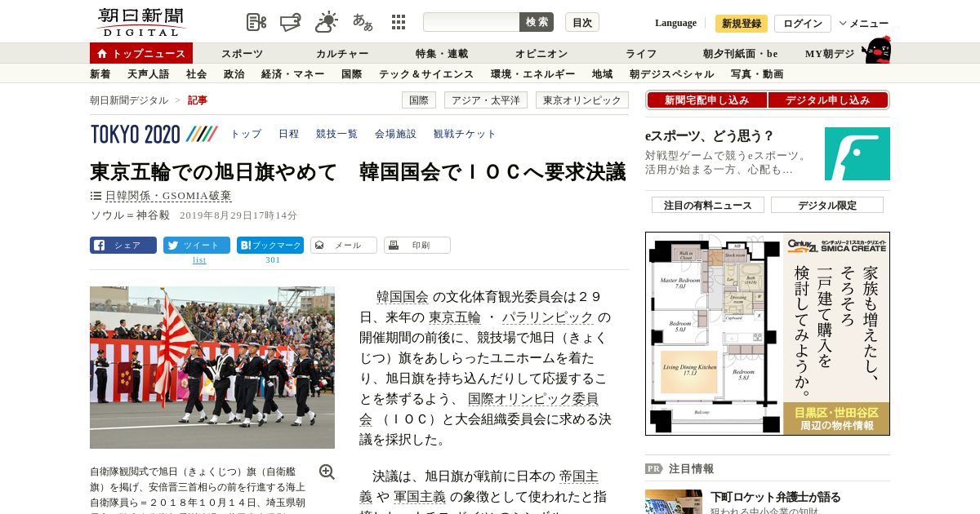Viewport: 980px width, 514px height.
Task: Open the 社会 submenu item
Action: 197,74
